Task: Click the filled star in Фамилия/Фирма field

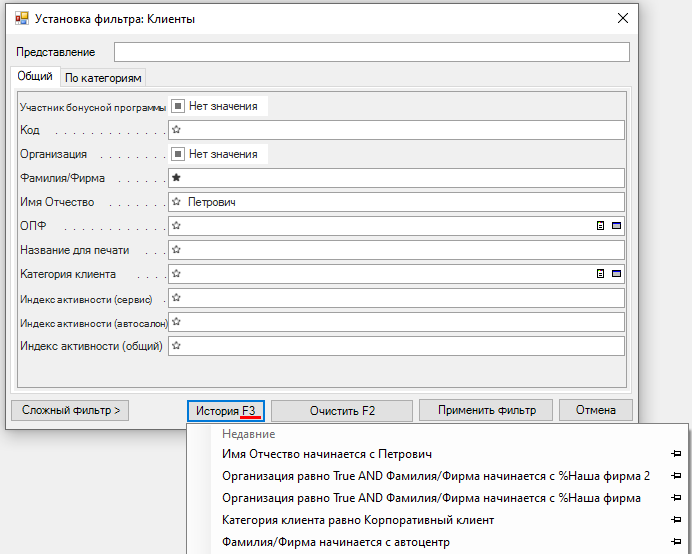Action: point(177,178)
